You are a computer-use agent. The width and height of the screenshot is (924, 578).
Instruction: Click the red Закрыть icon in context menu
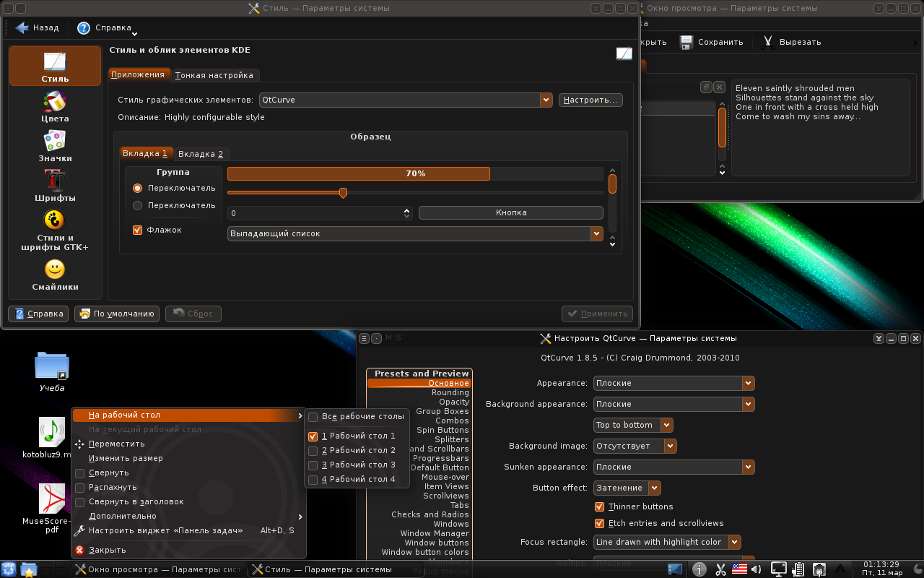coord(80,550)
